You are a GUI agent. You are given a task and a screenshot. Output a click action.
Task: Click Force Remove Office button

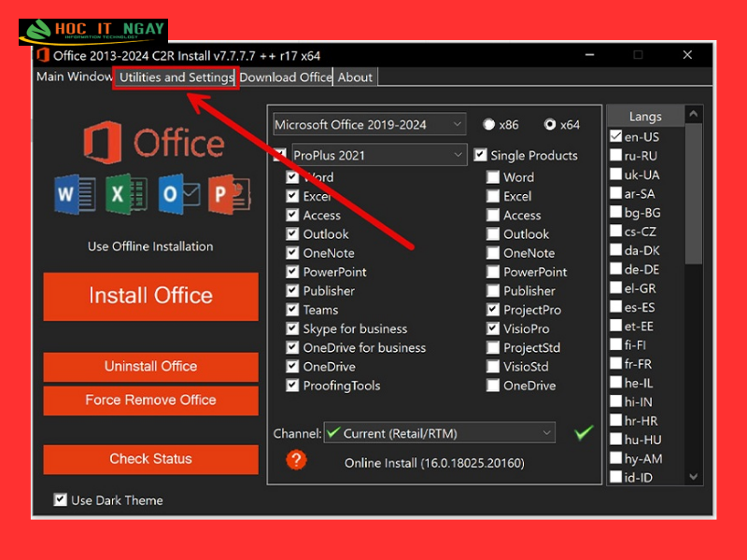click(x=150, y=400)
